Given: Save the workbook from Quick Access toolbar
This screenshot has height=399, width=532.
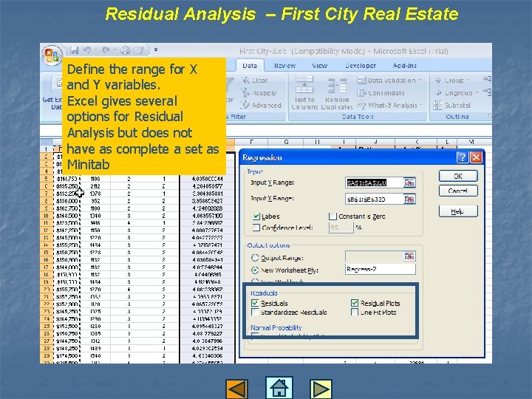Looking at the screenshot, I should point(75,50).
